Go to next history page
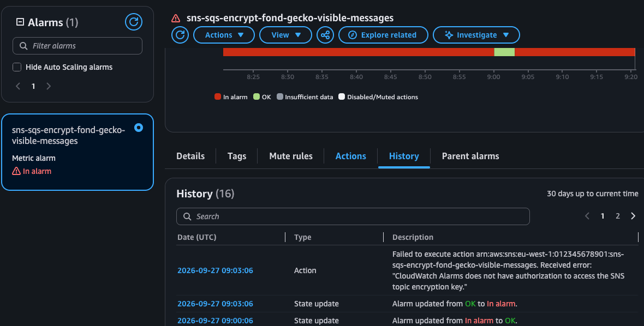 coord(633,216)
